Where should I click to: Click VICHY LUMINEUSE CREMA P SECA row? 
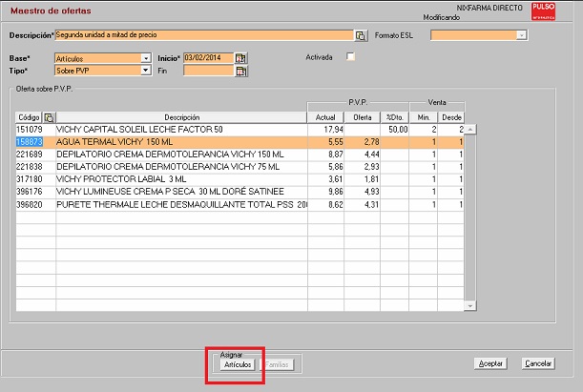(x=170, y=192)
